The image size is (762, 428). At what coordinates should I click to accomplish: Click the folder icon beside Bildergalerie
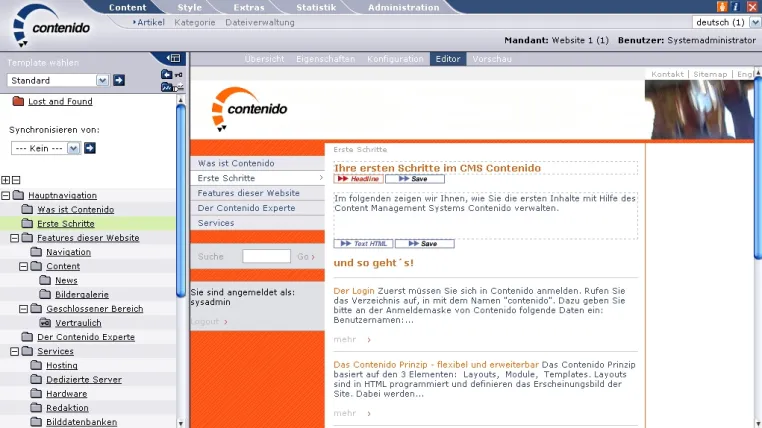45,294
